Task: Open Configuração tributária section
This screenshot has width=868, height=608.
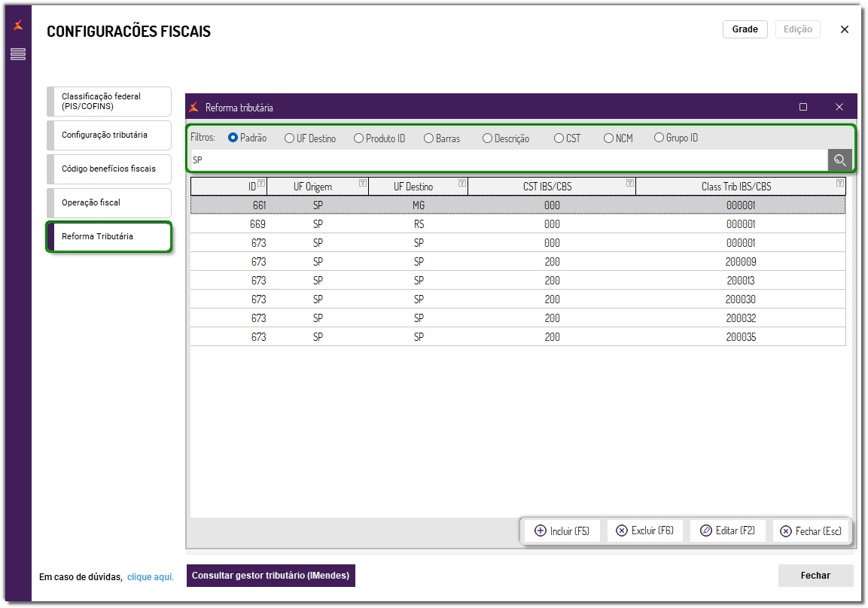Action: tap(109, 135)
